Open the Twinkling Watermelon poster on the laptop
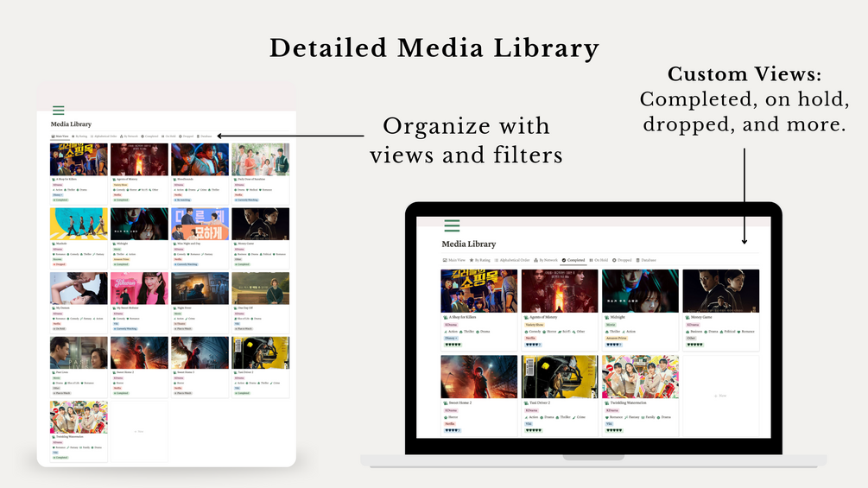Image resolution: width=868 pixels, height=488 pixels. [640, 377]
